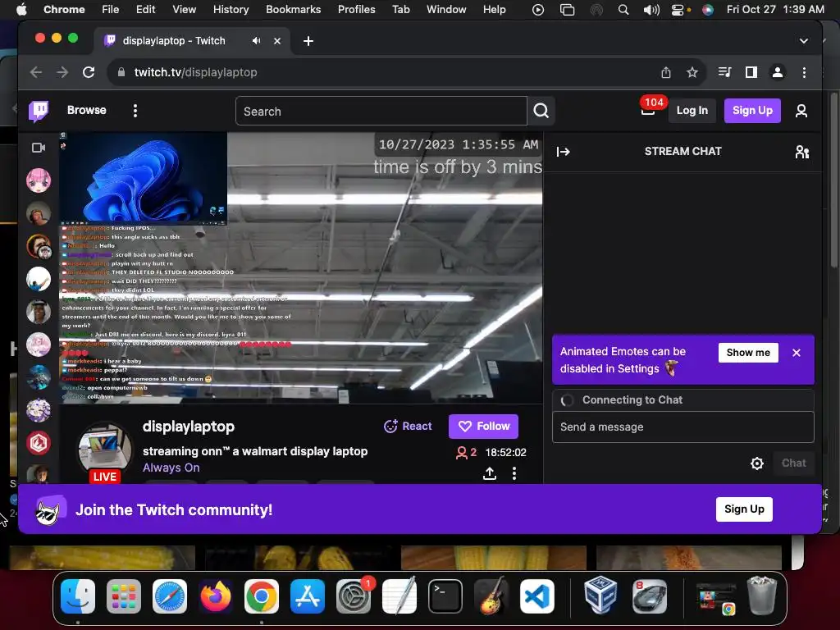Screen dimensions: 840x630
Task: Reload the Twitch page
Action: 89,72
